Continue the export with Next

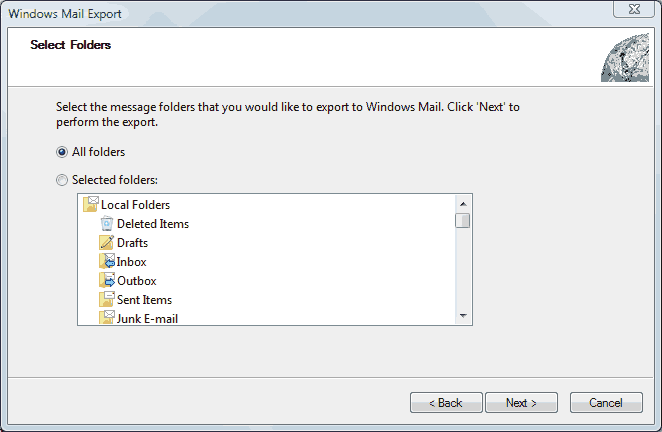pos(521,403)
